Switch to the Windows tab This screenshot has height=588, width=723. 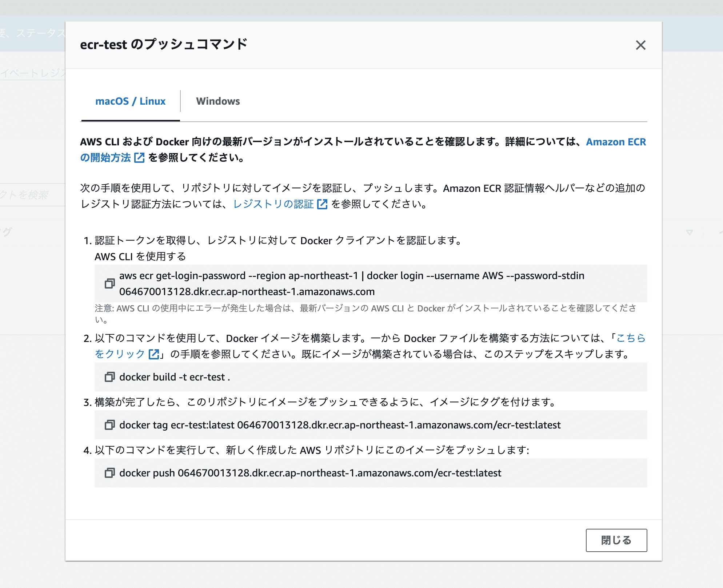(218, 101)
